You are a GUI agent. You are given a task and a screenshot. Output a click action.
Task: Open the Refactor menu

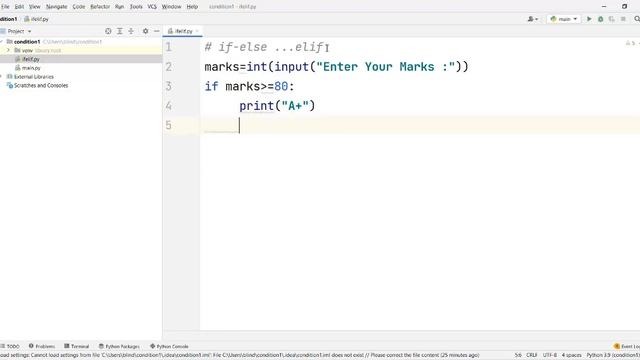100,7
